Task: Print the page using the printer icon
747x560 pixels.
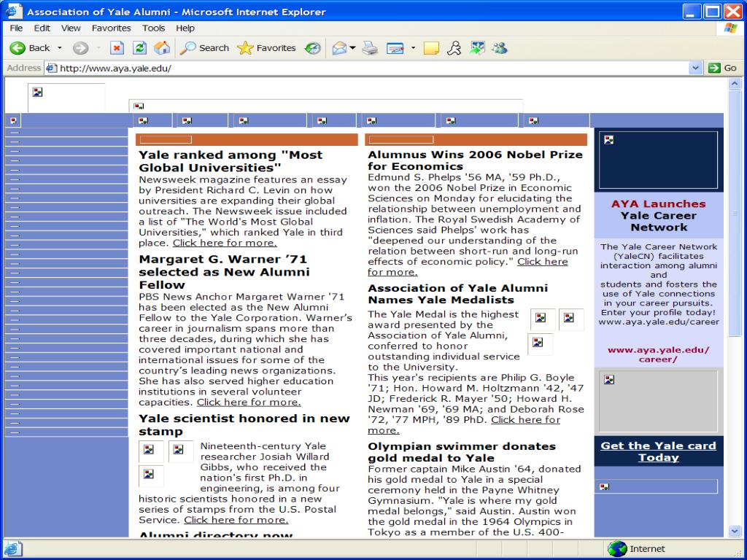Action: click(x=370, y=48)
